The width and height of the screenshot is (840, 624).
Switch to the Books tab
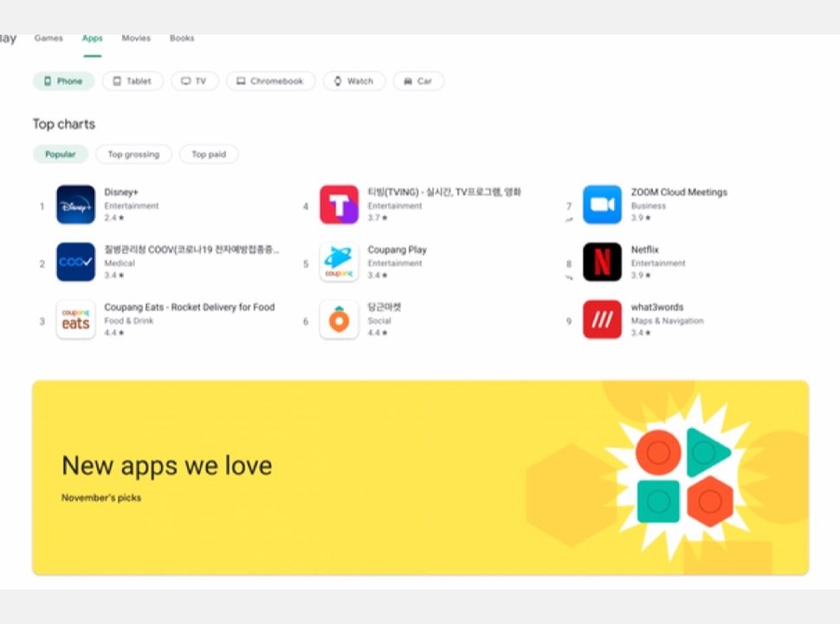(x=182, y=38)
